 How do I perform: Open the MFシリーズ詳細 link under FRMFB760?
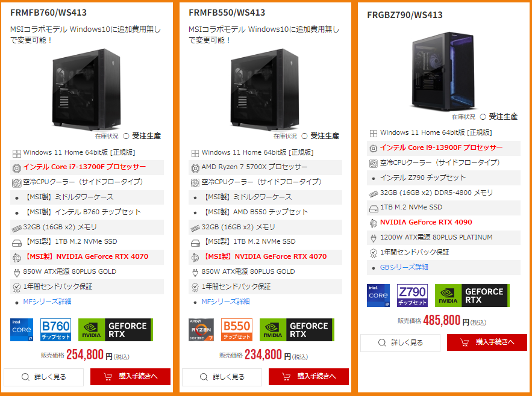coord(47,302)
